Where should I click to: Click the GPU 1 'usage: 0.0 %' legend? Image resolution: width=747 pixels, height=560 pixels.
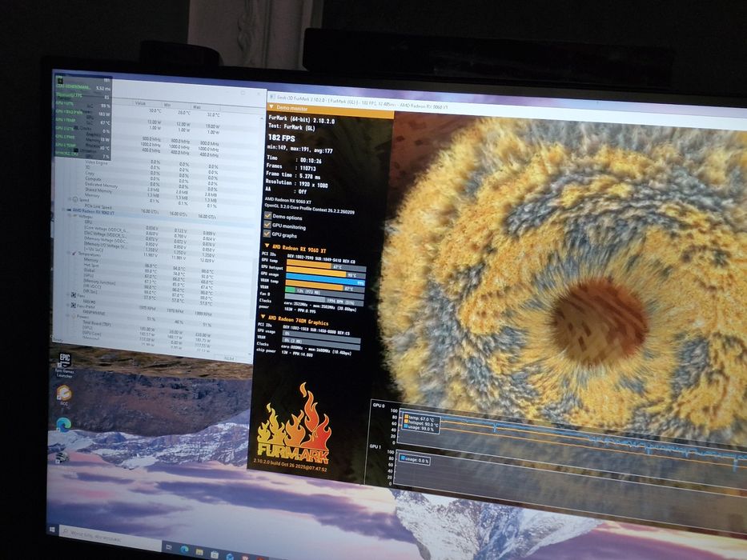click(415, 460)
